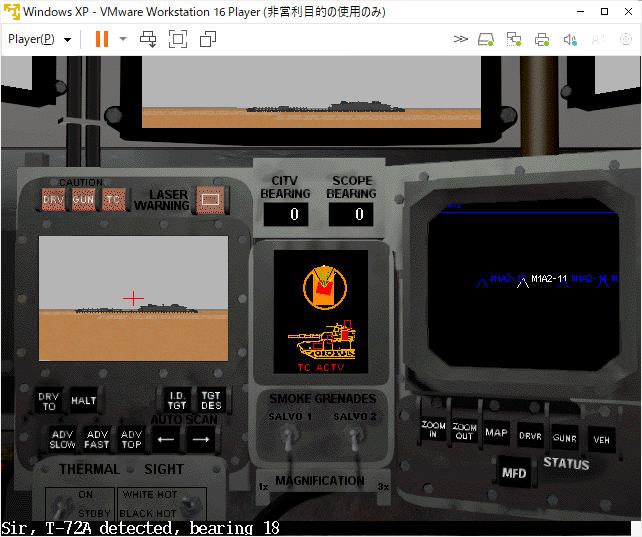Flip the Salvo 1 smoke grenade switch
This screenshot has width=642, height=537.
[289, 439]
